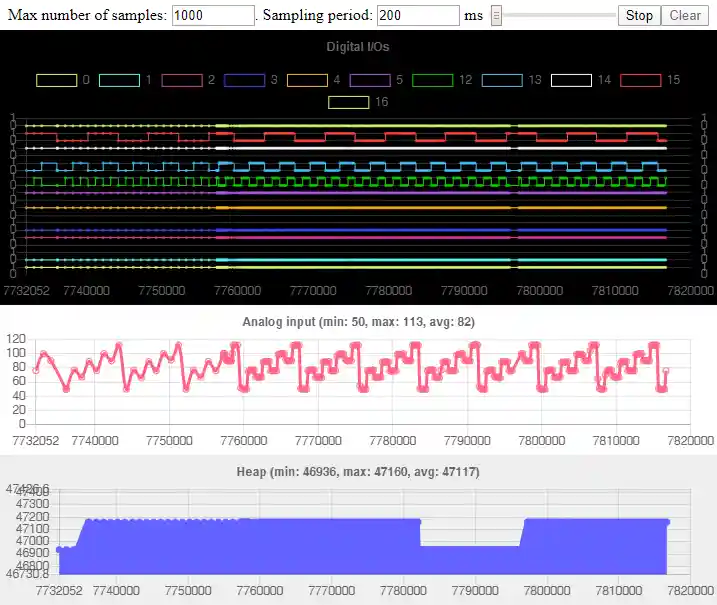Hide the red pin 15 series
Viewport: 717px width, 605px height.
point(641,80)
